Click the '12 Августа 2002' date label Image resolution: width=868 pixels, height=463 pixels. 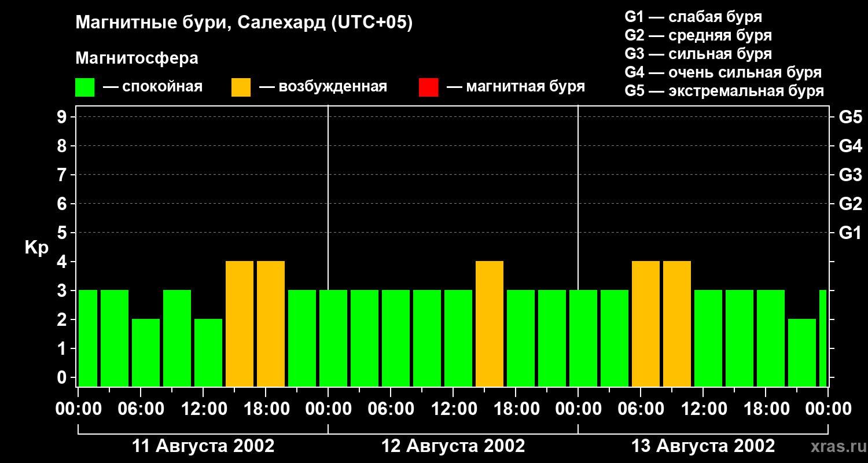tap(453, 446)
